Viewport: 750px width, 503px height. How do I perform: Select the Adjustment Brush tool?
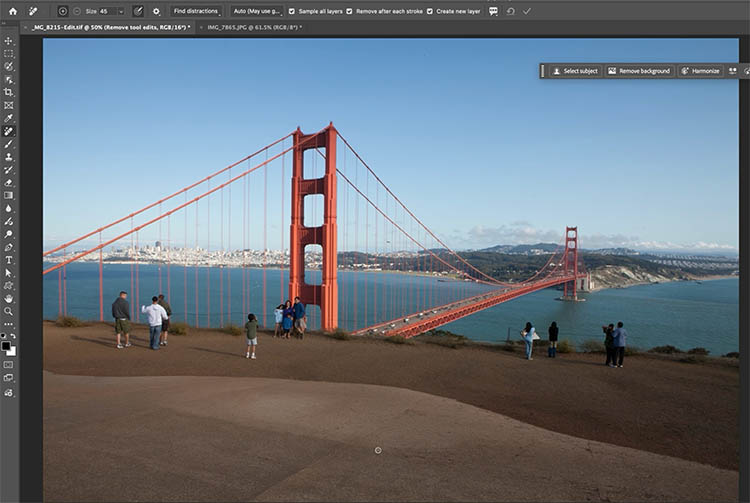click(9, 221)
